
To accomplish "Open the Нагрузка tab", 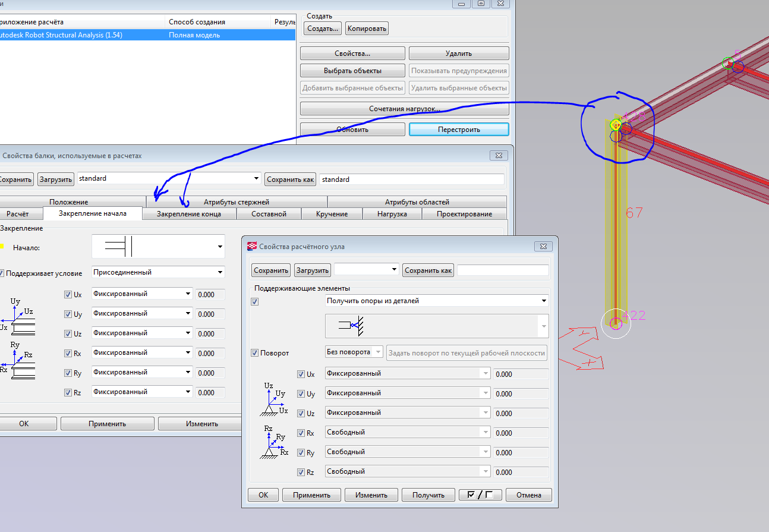I will pos(392,214).
